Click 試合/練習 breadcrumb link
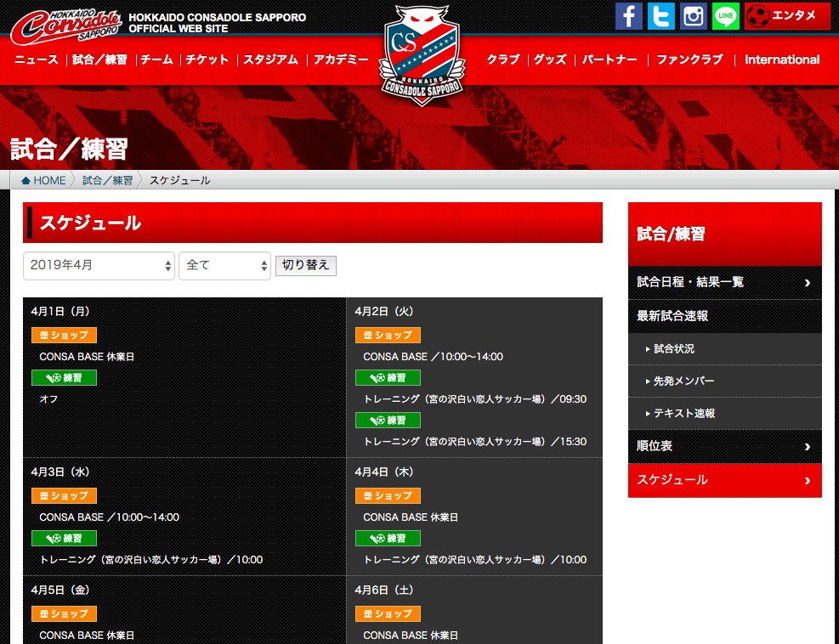The image size is (839, 644). (x=108, y=181)
